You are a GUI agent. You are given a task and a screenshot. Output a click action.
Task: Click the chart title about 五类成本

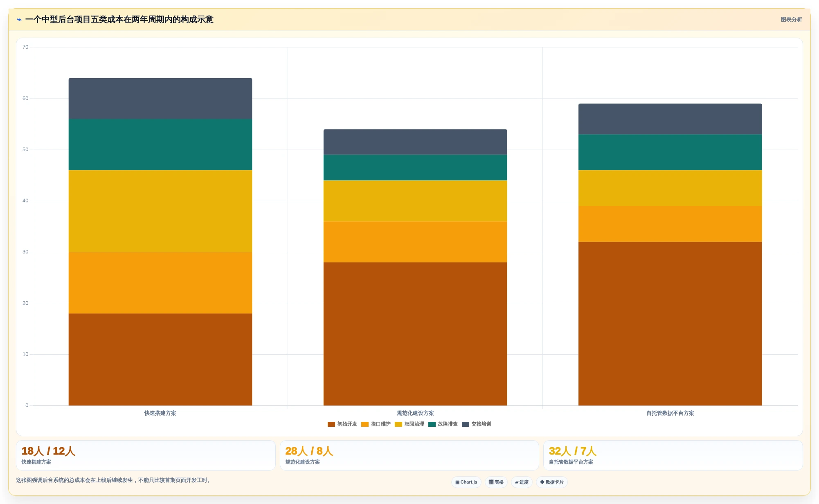tap(119, 20)
